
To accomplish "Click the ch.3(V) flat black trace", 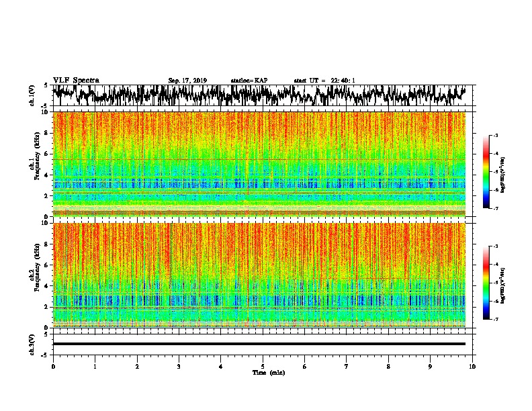I will 259,344.
